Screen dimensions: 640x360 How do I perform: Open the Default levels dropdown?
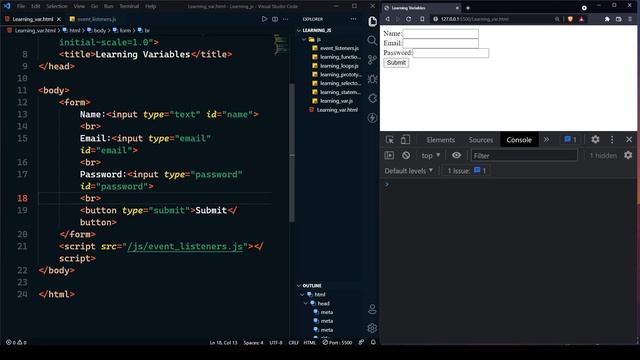coord(409,171)
